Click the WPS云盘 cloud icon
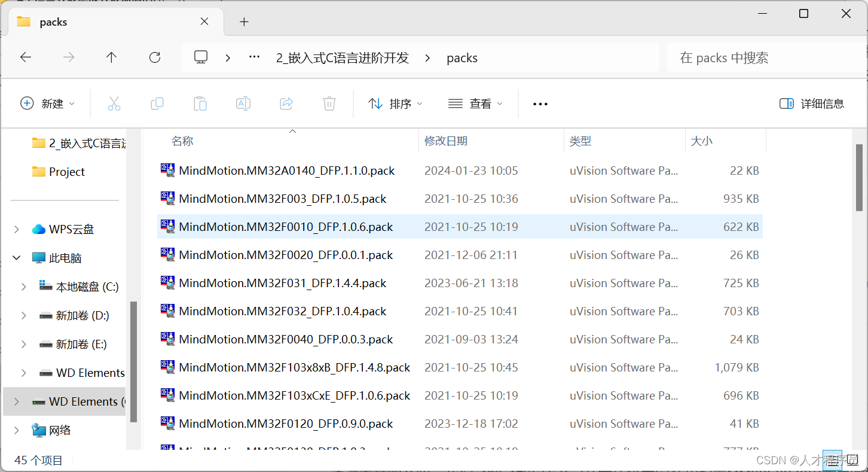868x472 pixels. tap(39, 229)
